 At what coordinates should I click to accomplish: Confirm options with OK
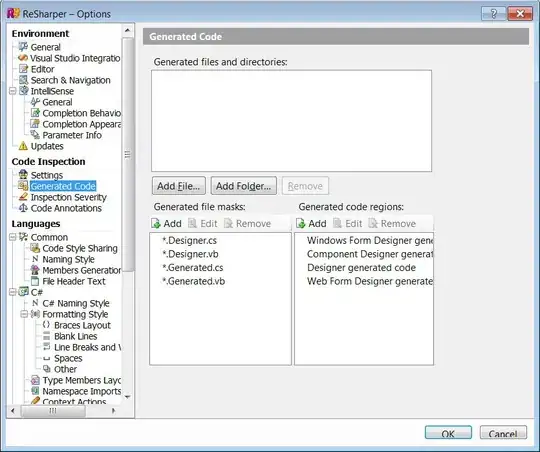(448, 432)
